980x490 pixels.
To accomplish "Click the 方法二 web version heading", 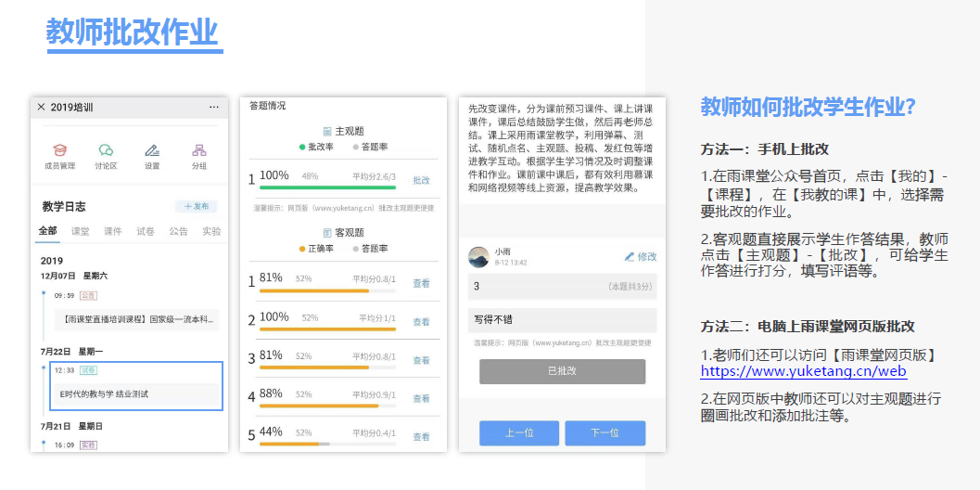I will pos(808,326).
